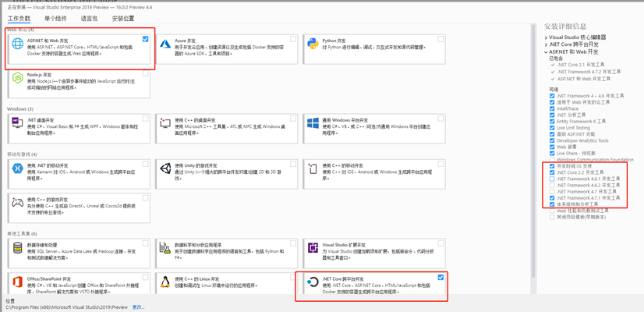The width and height of the screenshot is (644, 312).
Task: Click the Linux penguin icon for 使用 C++ 的 Linux 开发
Action: click(165, 282)
